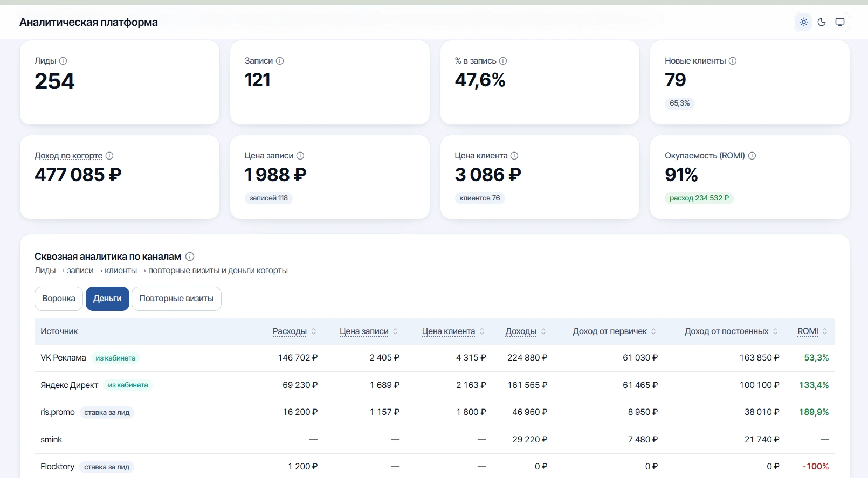Sort by Доход от постоянных column

point(732,331)
